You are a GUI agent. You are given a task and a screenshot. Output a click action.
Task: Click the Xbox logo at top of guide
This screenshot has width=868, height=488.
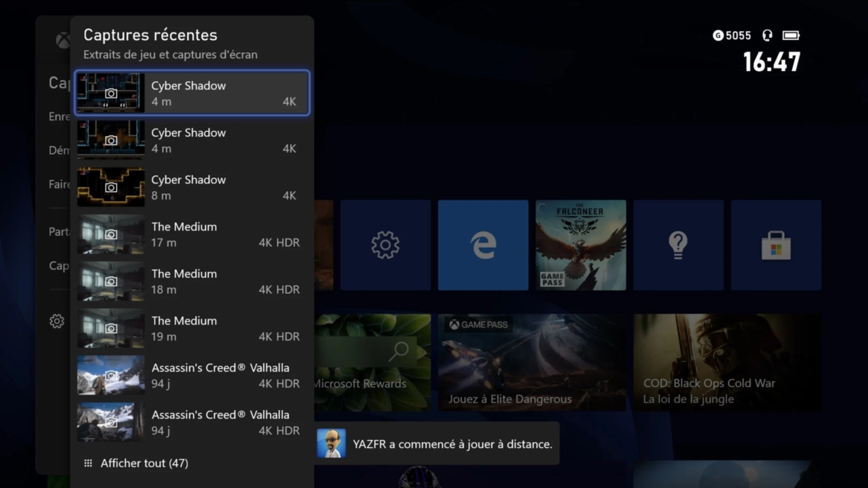pos(63,41)
